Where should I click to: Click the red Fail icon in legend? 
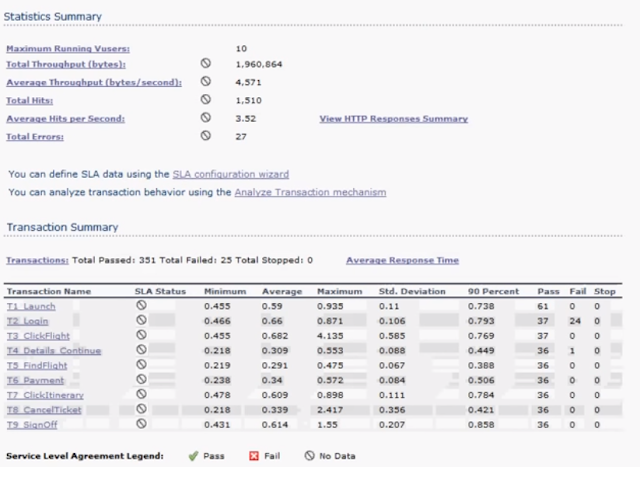coord(254,456)
